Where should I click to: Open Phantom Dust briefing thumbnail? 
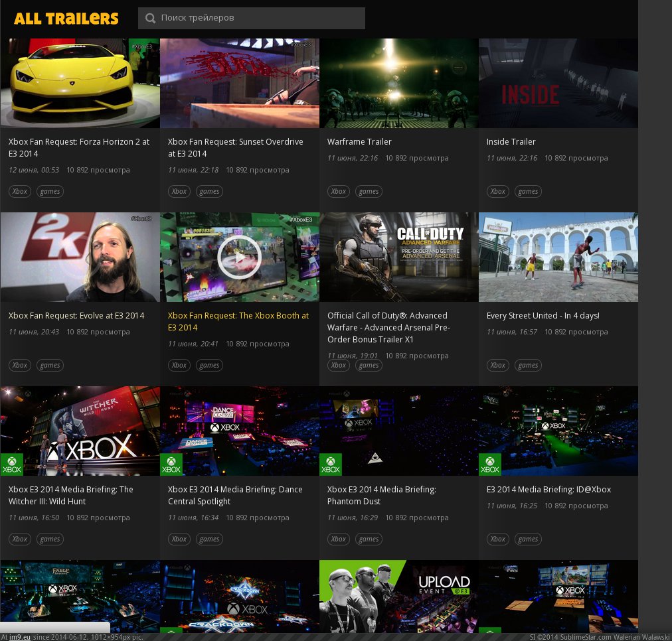(399, 431)
